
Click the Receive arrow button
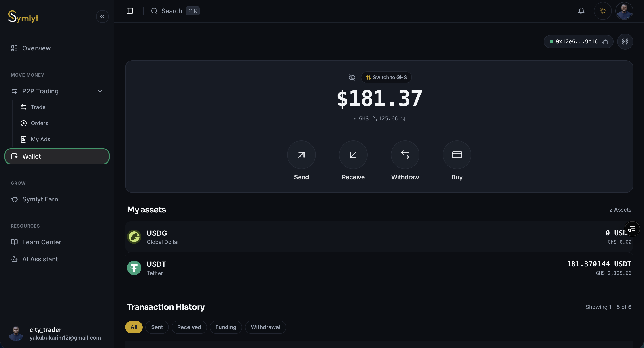click(x=353, y=155)
